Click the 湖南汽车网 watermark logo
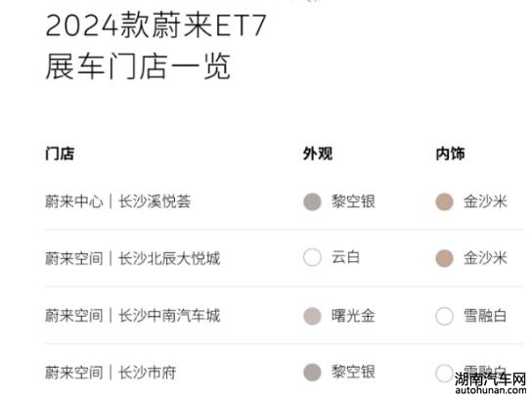The width and height of the screenshot is (532, 399). coord(491,383)
